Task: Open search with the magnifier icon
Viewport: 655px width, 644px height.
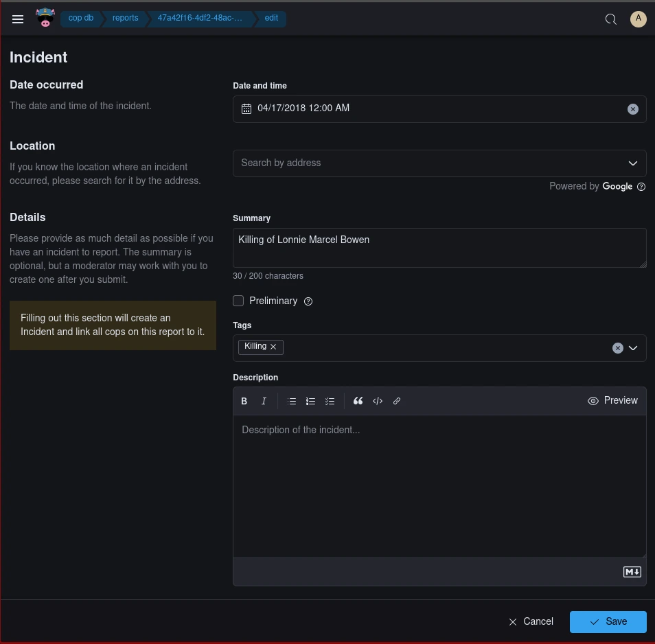Action: 610,19
